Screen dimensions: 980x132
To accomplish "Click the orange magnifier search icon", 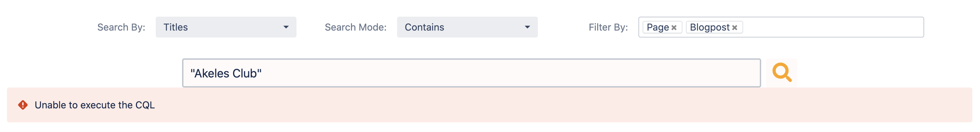I will (x=782, y=72).
